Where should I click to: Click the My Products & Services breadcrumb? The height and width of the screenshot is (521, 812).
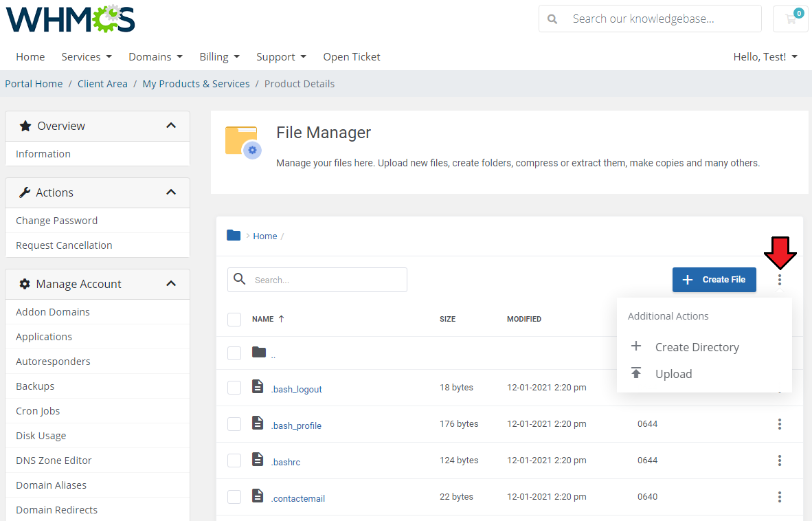click(196, 84)
